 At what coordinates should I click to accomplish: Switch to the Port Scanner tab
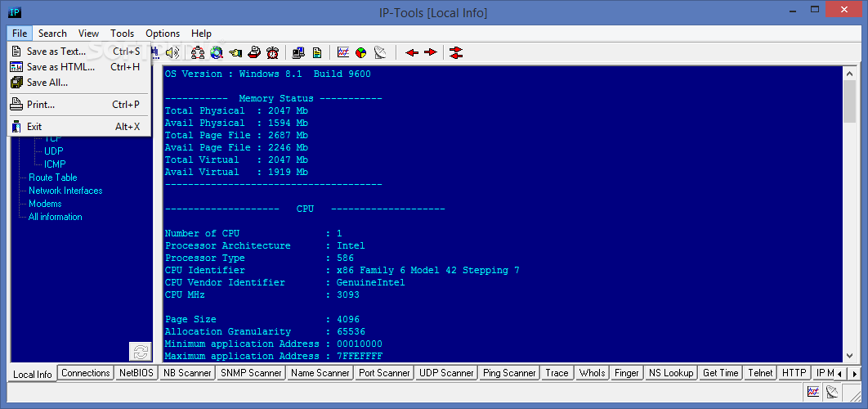tap(384, 373)
